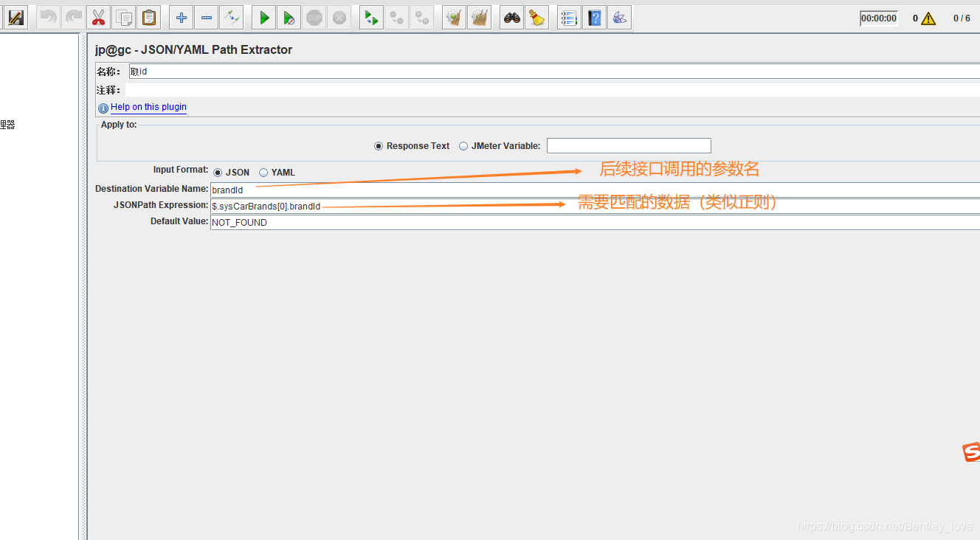Click the Save test plan icon
Image resolution: width=980 pixels, height=540 pixels.
pyautogui.click(x=15, y=18)
